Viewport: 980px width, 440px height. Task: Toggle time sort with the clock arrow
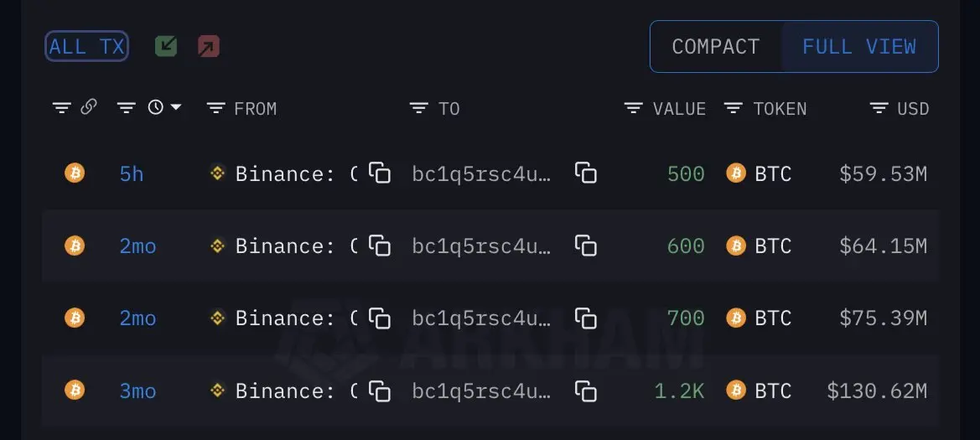[x=165, y=107]
